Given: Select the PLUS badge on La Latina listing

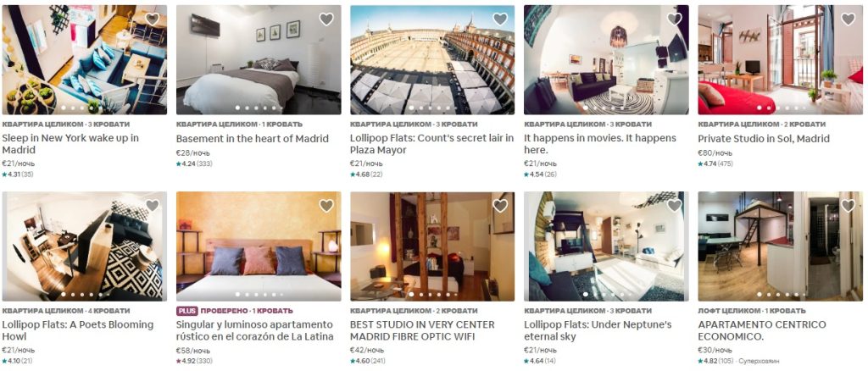Looking at the screenshot, I should [x=187, y=311].
